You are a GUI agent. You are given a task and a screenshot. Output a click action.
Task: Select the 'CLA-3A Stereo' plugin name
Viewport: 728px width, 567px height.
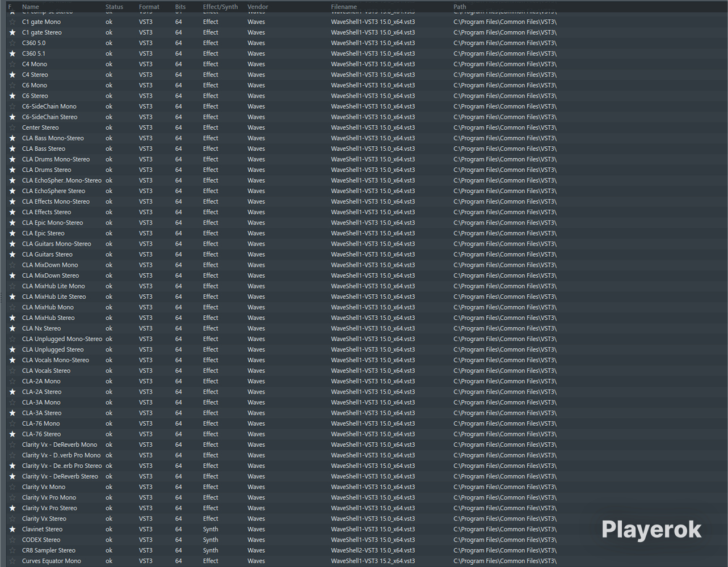pos(42,413)
